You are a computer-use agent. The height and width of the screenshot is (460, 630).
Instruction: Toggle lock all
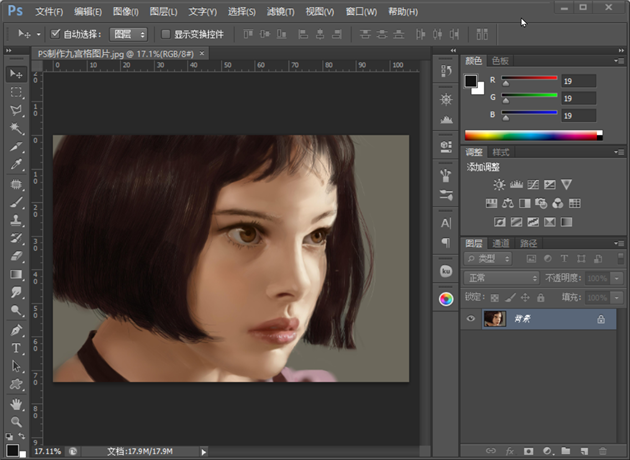coord(541,298)
